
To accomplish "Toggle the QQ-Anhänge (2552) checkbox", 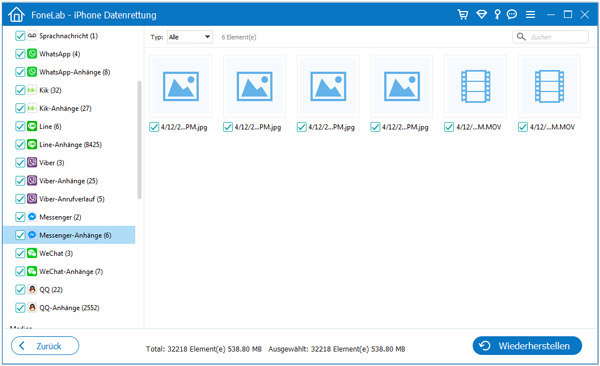I will pyautogui.click(x=20, y=307).
